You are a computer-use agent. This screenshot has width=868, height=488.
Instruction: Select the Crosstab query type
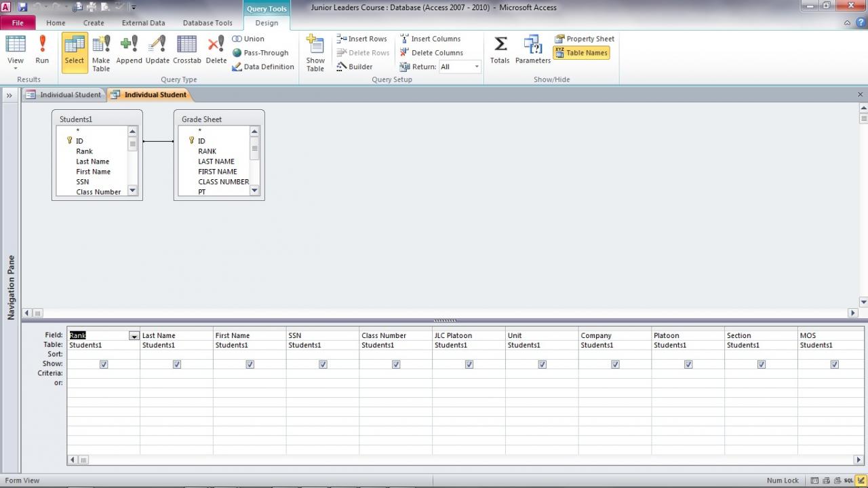coord(187,50)
